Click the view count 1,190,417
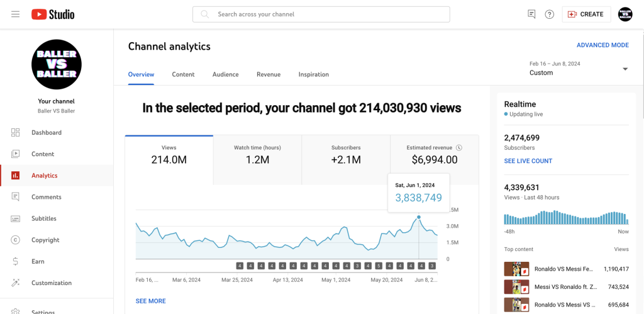 [616, 269]
